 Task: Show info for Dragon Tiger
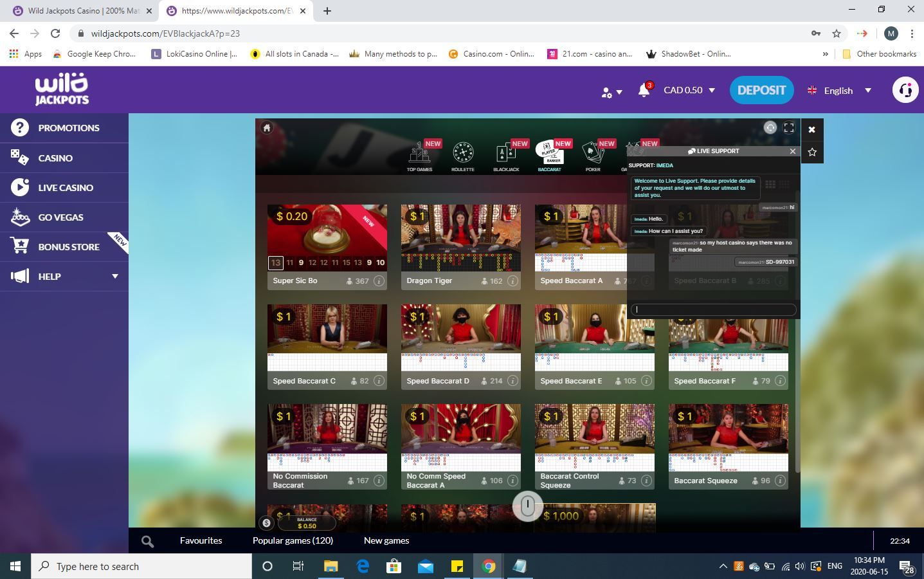512,280
